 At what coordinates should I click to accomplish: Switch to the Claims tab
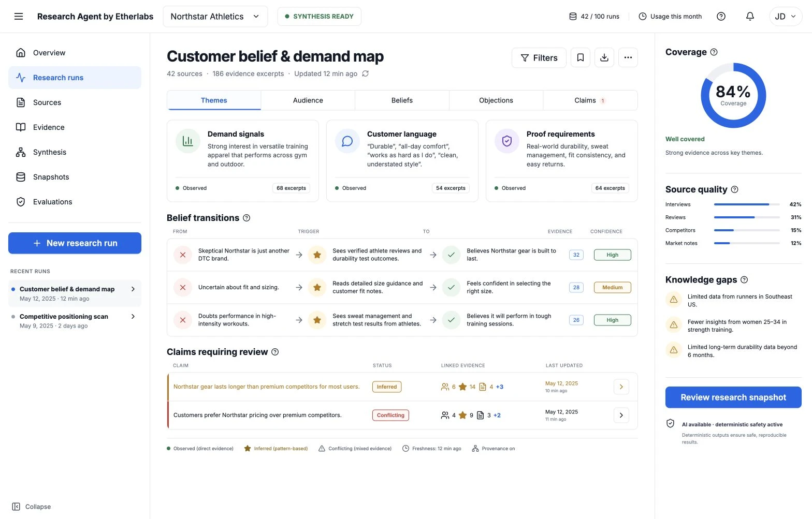click(x=590, y=100)
